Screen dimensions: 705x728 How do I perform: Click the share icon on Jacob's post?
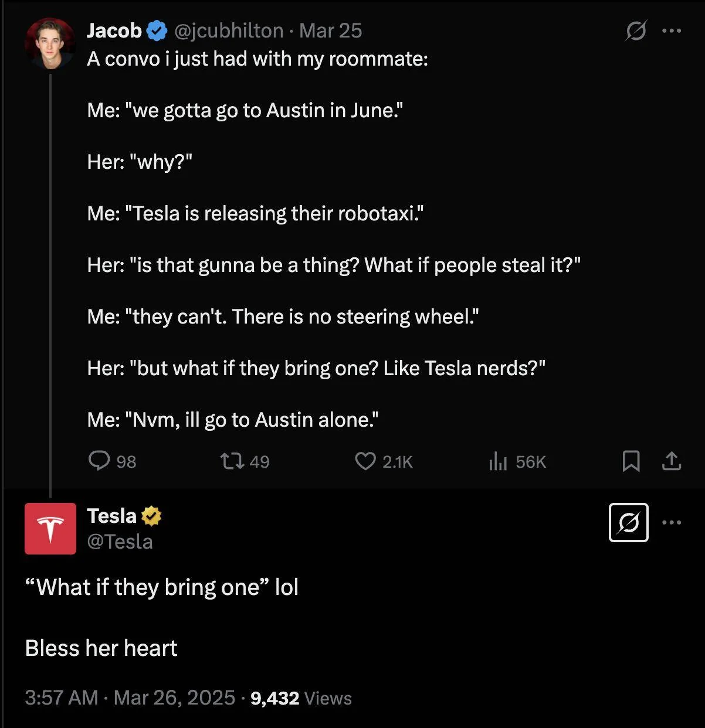pos(672,461)
